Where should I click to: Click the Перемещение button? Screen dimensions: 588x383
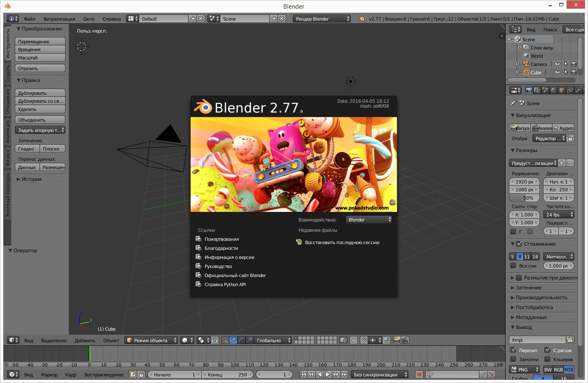[40, 41]
